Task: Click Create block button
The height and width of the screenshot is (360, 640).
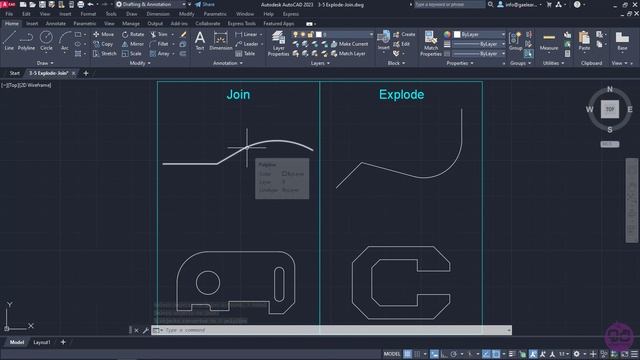Action: pyautogui.click(x=404, y=34)
